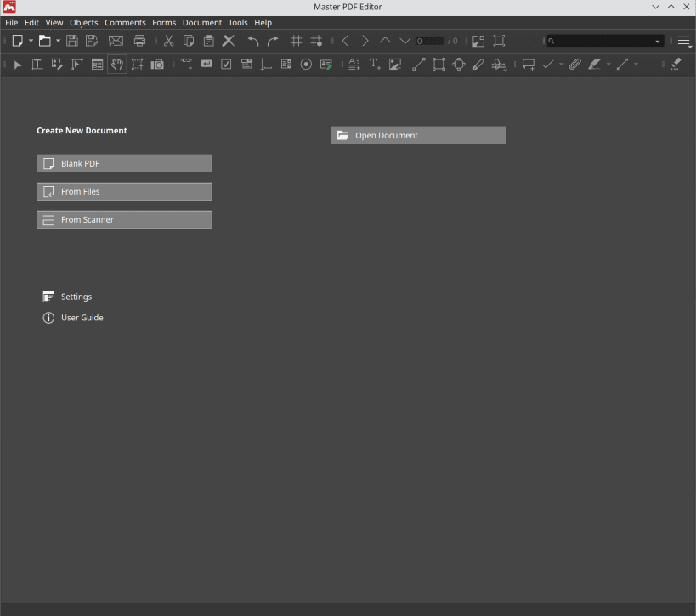The height and width of the screenshot is (616, 696).
Task: Open the Forms menu
Action: (x=164, y=23)
